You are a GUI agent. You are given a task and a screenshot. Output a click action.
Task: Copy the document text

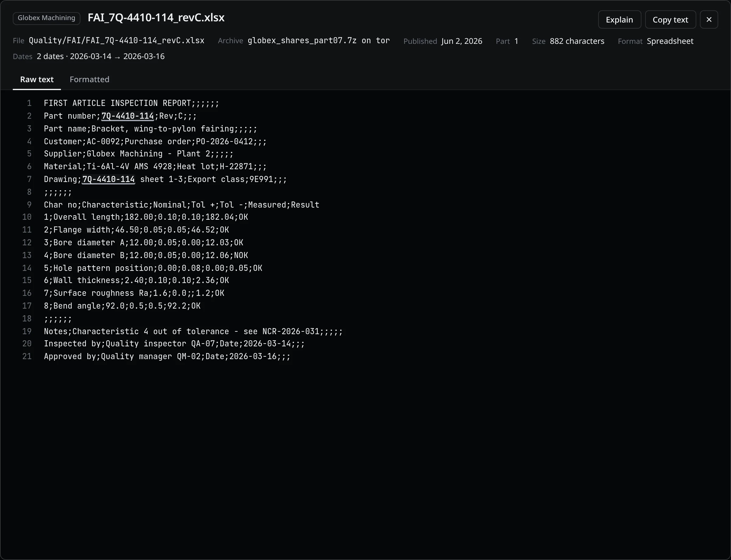click(670, 20)
